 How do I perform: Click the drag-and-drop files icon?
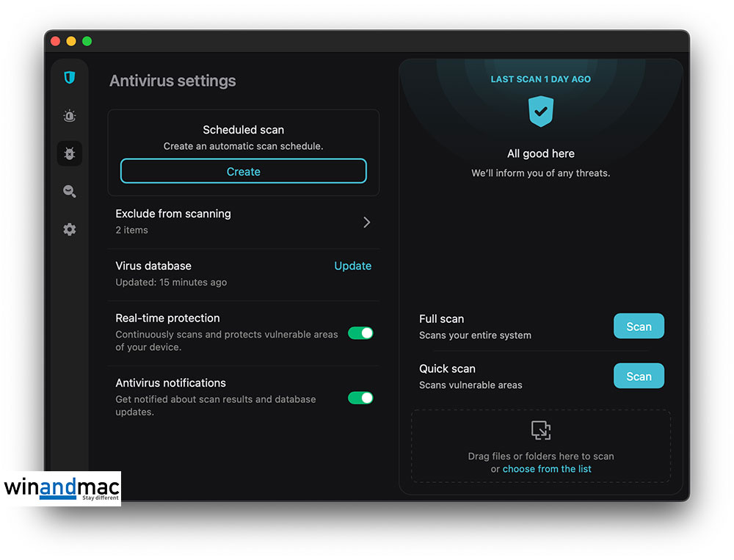coord(541,430)
